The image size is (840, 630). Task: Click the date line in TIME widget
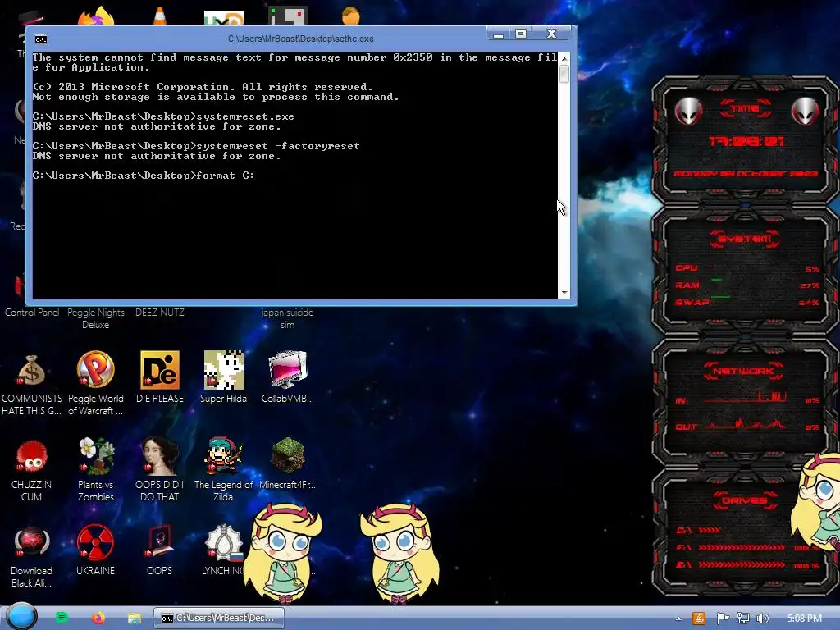click(x=746, y=174)
